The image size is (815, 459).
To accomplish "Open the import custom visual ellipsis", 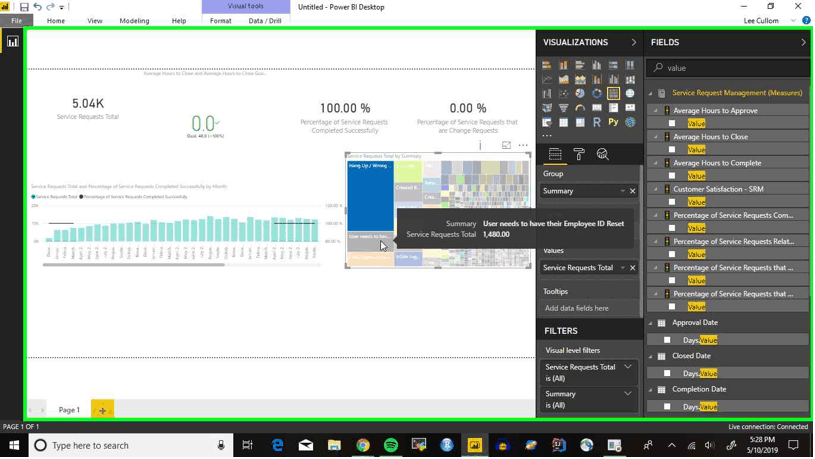I will (x=547, y=136).
